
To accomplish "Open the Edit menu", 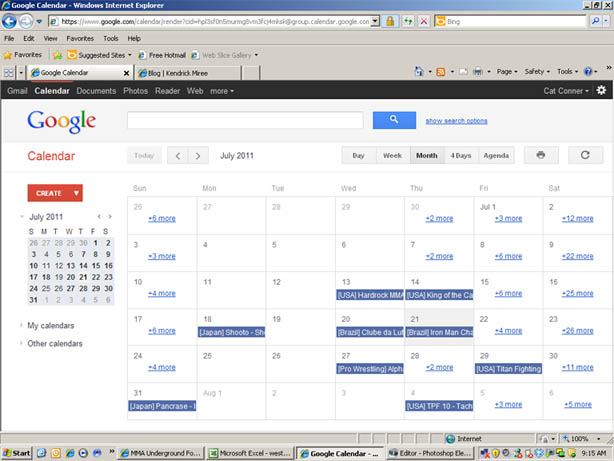I will point(29,38).
